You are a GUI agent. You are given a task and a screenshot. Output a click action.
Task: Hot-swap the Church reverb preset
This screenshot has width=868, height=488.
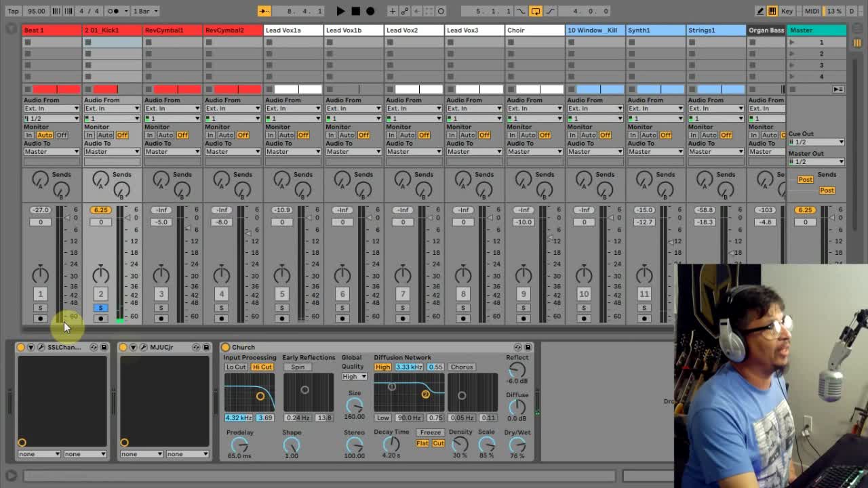(x=517, y=347)
